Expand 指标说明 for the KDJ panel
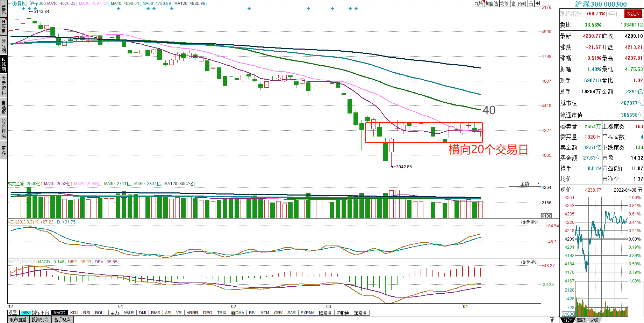The width and height of the screenshot is (644, 323). [529, 222]
